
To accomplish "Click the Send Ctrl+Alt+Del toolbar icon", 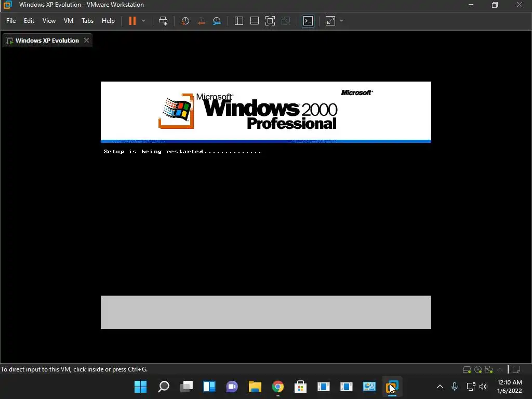I will click(163, 21).
